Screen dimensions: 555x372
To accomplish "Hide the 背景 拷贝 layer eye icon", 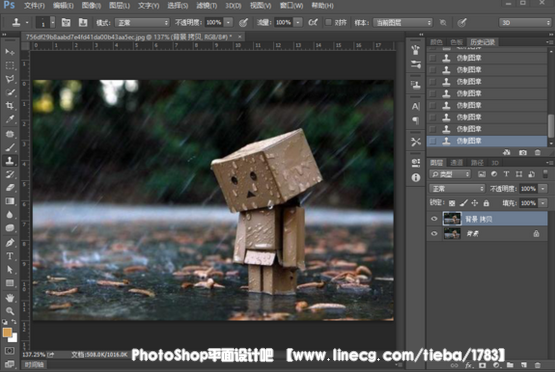I will pos(434,219).
